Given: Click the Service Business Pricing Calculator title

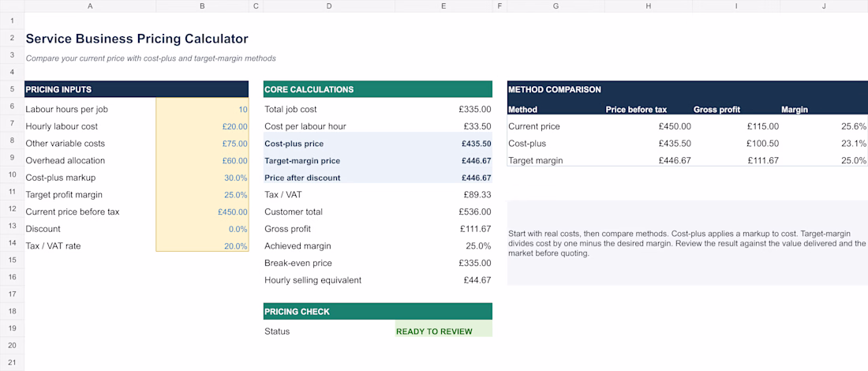Looking at the screenshot, I should tap(137, 39).
